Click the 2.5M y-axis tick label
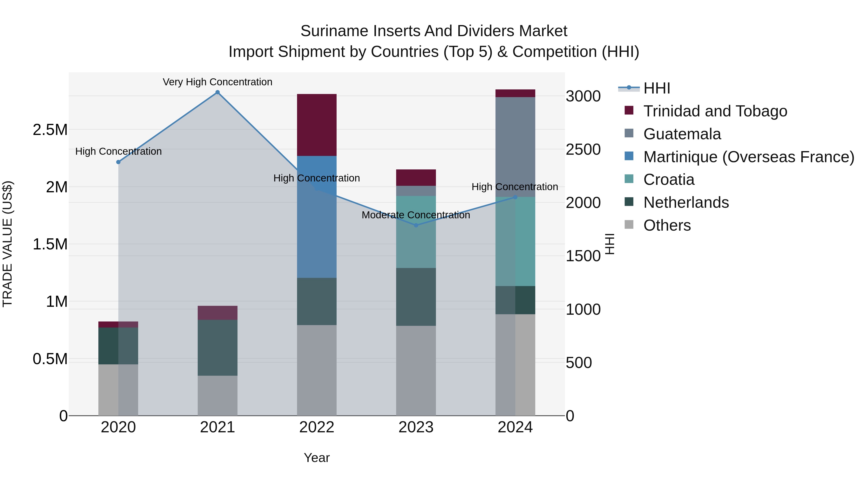This screenshot has width=868, height=488. (x=50, y=130)
